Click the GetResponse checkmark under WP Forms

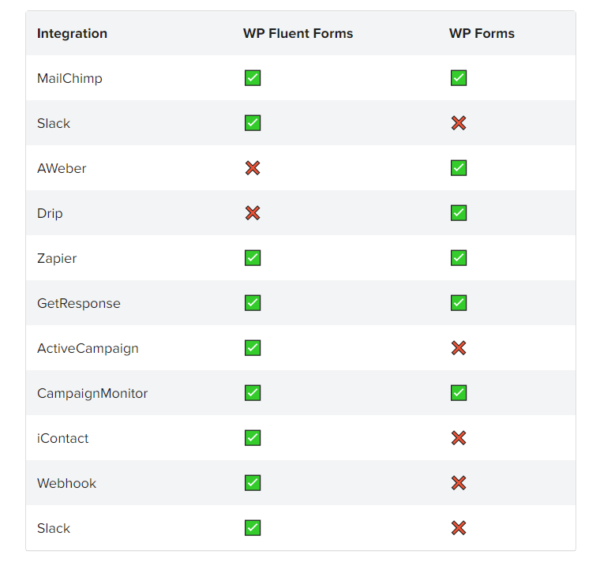point(458,303)
